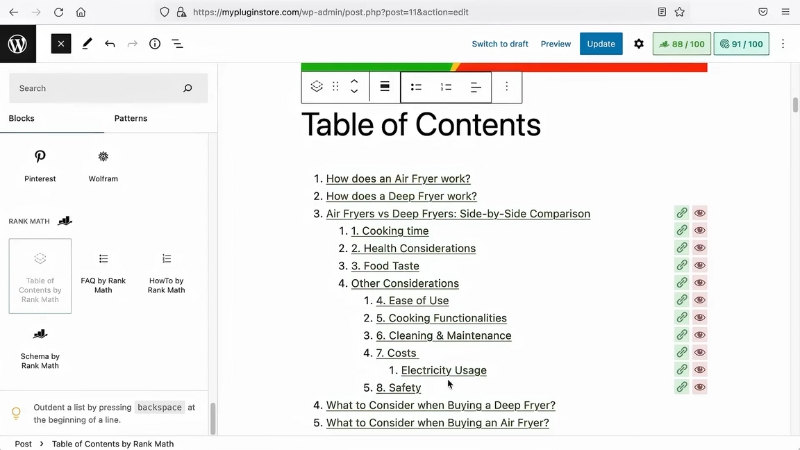Viewport: 800px width, 450px height.
Task: Close the block inserter panel
Action: 61,44
